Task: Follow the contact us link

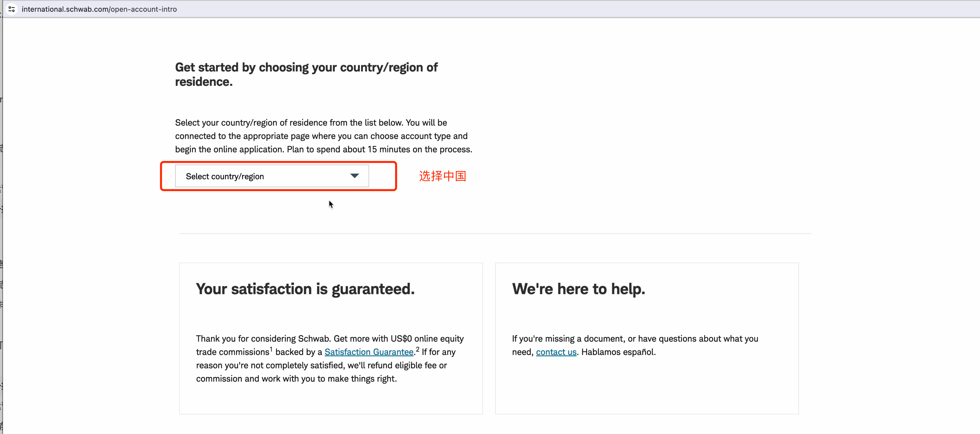Action: click(x=556, y=352)
